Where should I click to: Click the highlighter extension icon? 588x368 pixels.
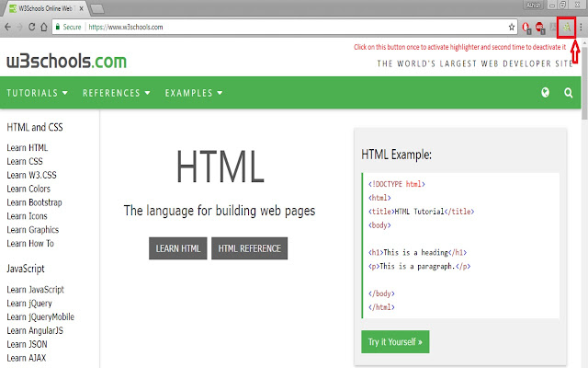(566, 27)
